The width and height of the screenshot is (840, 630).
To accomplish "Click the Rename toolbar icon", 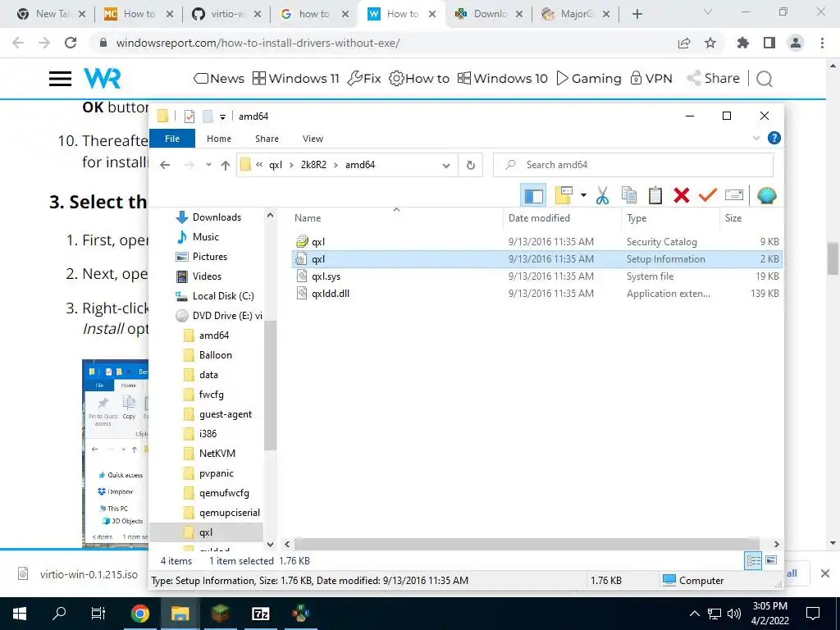I will click(x=734, y=195).
